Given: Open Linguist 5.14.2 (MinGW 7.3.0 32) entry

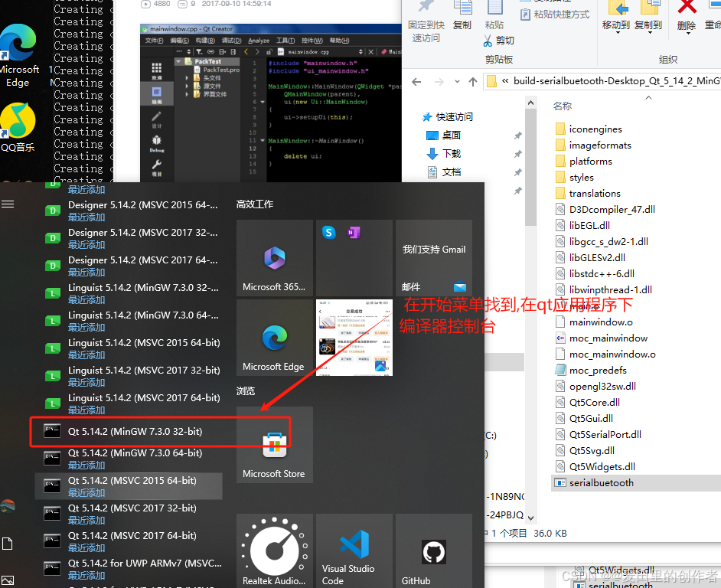Looking at the screenshot, I should coord(129,293).
